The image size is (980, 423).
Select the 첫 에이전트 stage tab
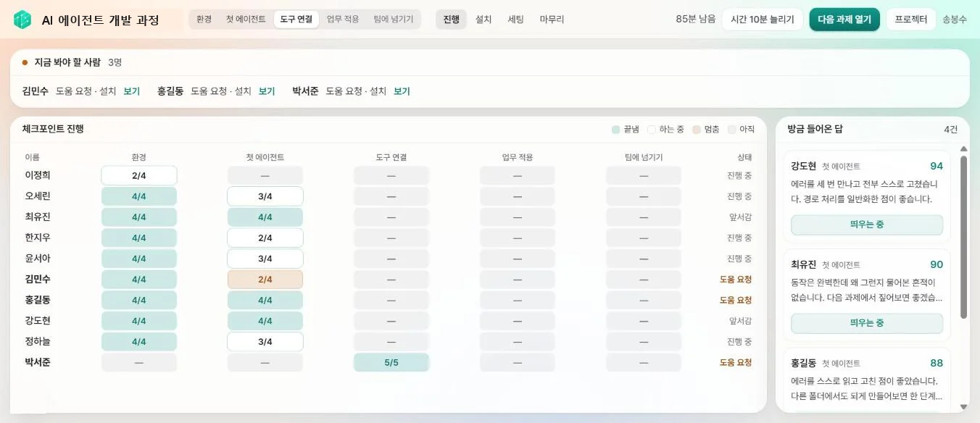click(246, 20)
